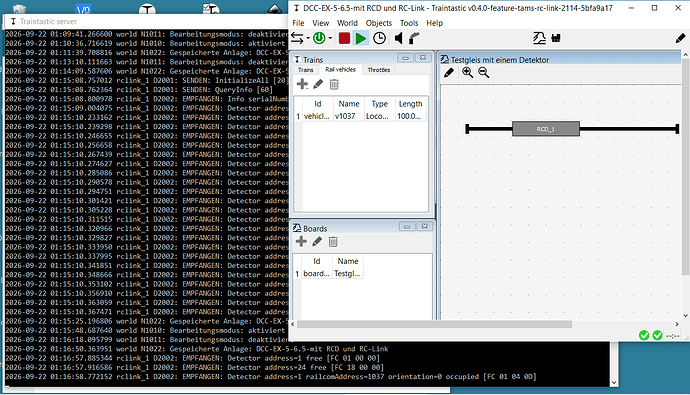Click the Boards Id column header
The image size is (690, 395).
[317, 261]
